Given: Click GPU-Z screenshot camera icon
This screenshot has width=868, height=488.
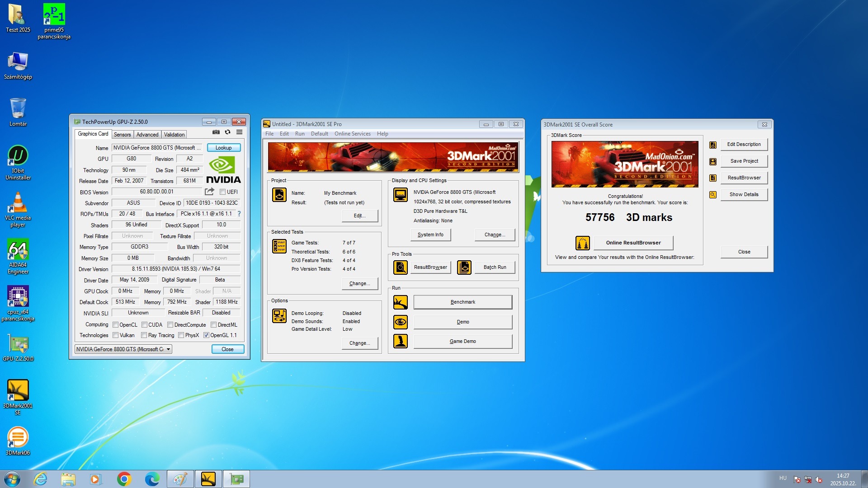Looking at the screenshot, I should tap(216, 132).
